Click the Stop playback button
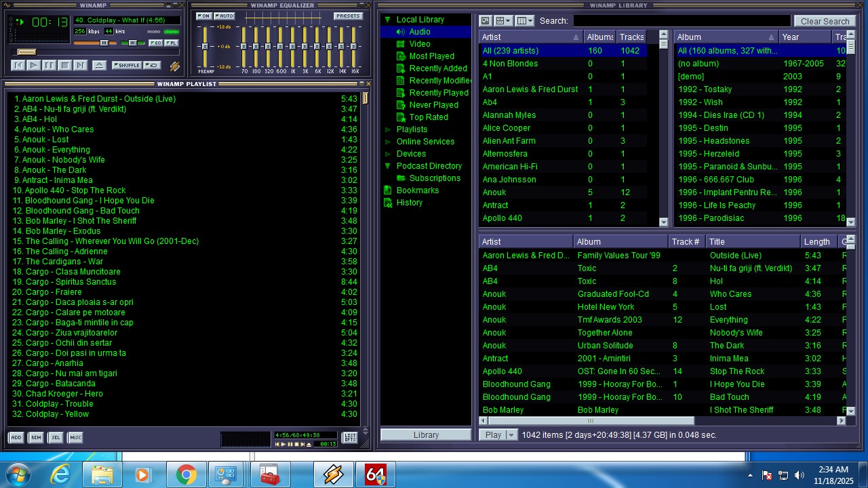The width and height of the screenshot is (868, 488). tap(64, 66)
